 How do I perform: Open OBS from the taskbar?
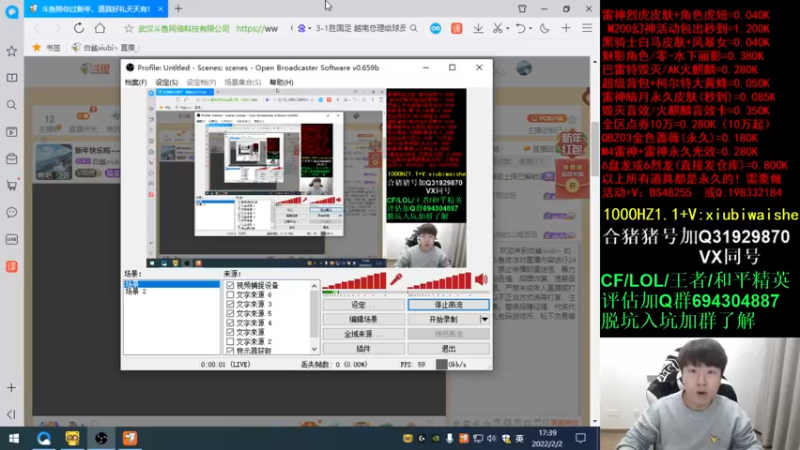101,438
